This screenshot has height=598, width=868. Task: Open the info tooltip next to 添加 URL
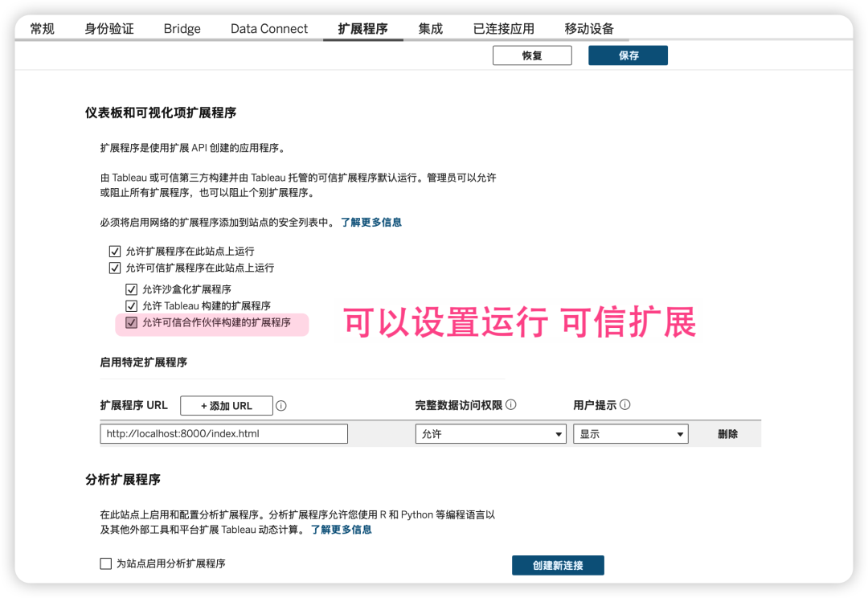(280, 406)
